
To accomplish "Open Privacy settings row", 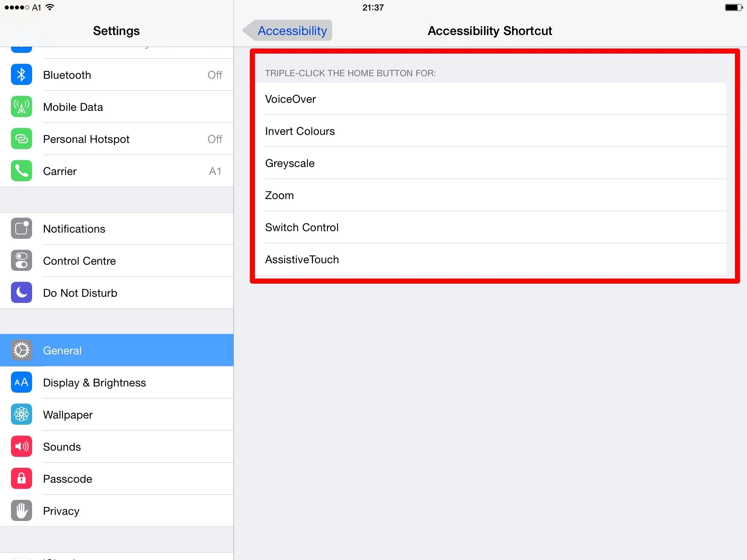I will coord(117,511).
